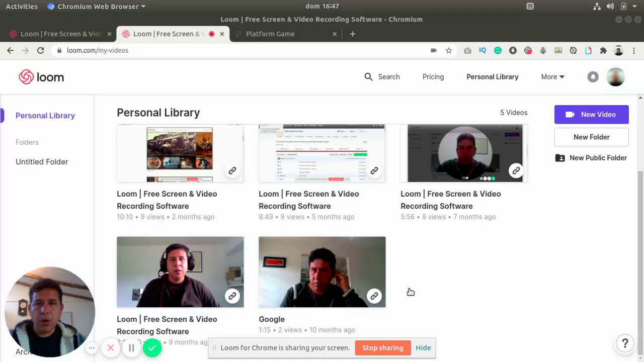The width and height of the screenshot is (644, 362).
Task: Open the headset webcam video thumbnail
Action: click(180, 272)
